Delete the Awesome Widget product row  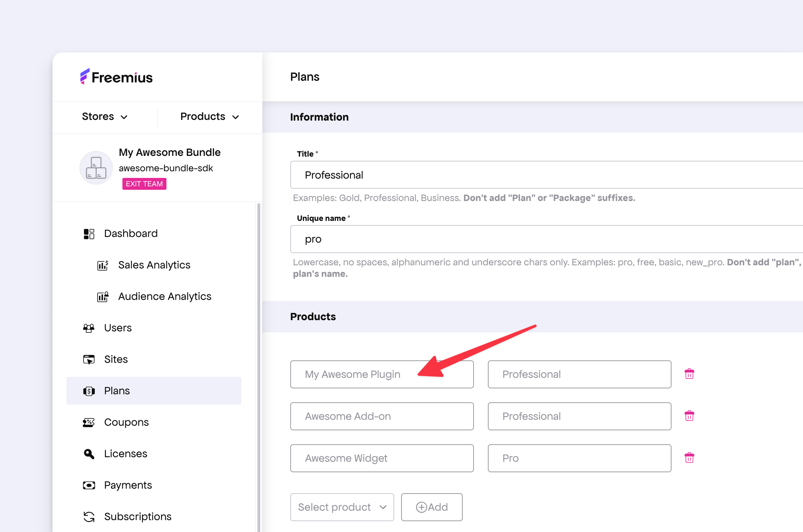(689, 458)
